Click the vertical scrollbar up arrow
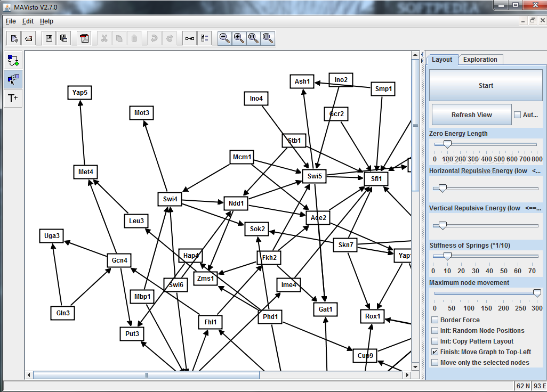The image size is (547, 392). (415, 55)
